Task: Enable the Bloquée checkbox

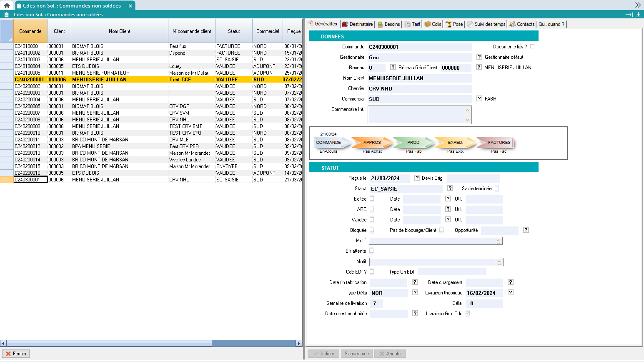Action: pyautogui.click(x=372, y=230)
